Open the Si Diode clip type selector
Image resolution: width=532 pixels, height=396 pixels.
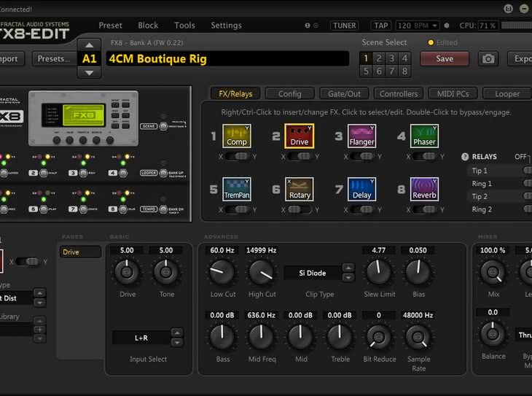[x=312, y=273]
